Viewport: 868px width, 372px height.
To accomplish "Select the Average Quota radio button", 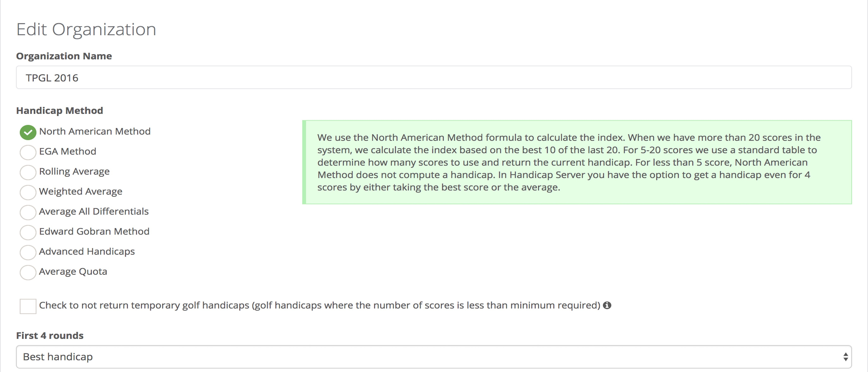I will [28, 272].
